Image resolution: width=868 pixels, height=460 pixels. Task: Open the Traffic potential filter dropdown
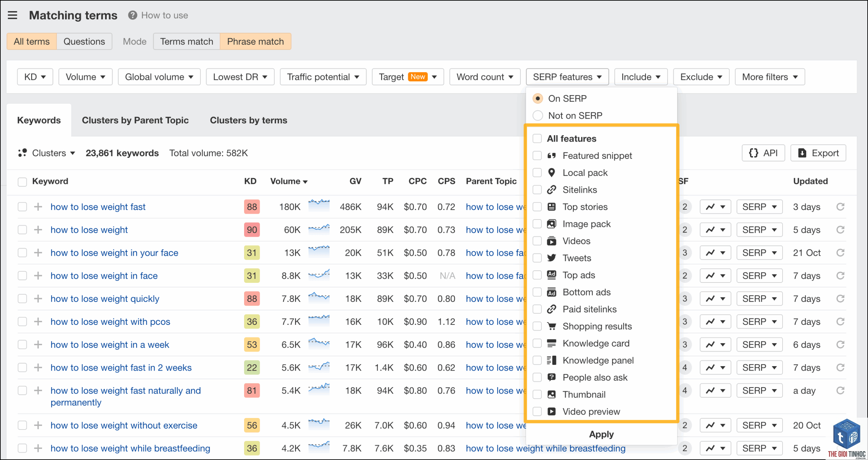coord(323,77)
